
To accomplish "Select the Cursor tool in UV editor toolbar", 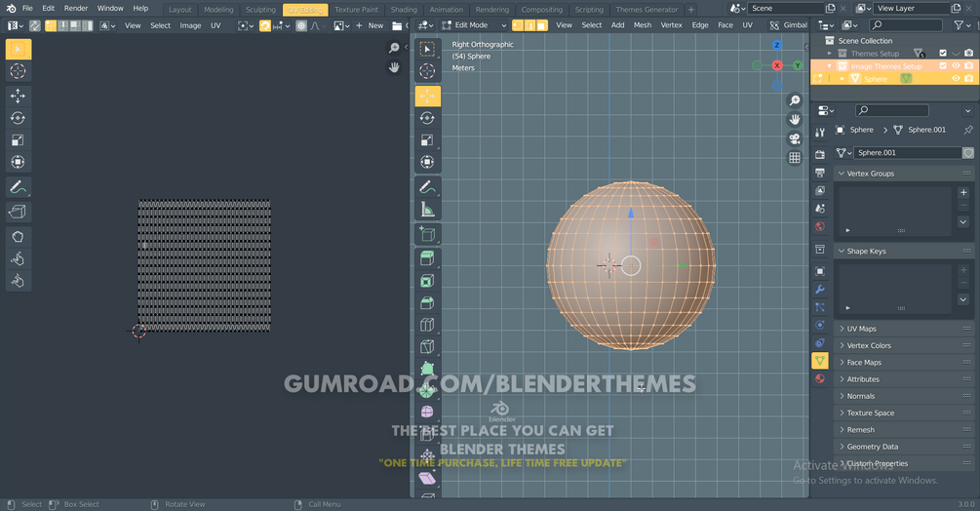I will [x=19, y=71].
